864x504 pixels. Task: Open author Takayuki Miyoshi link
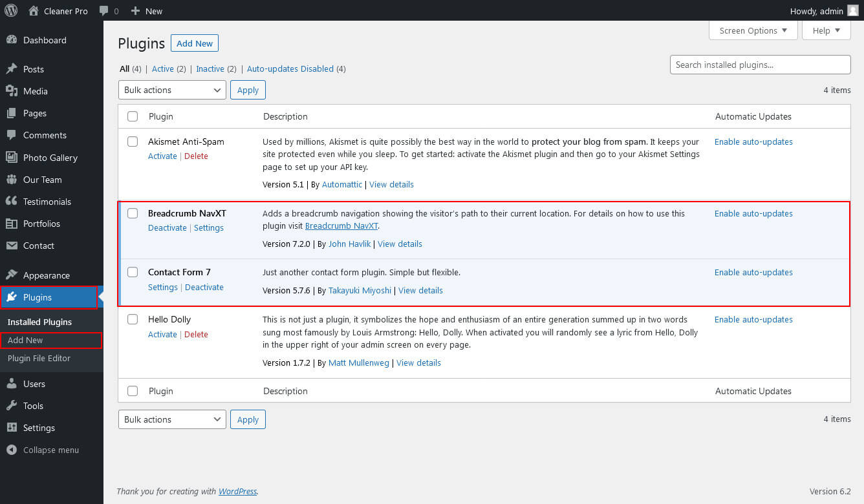point(360,290)
